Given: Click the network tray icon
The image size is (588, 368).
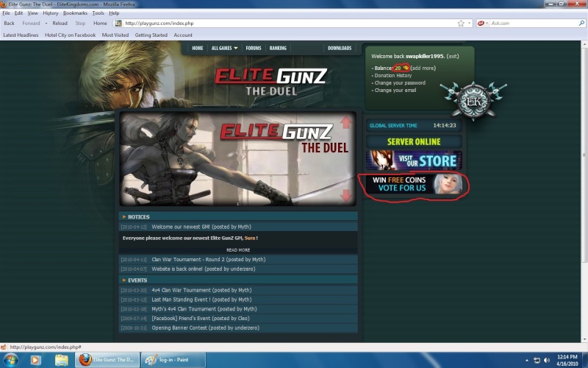Looking at the screenshot, I should [537, 360].
